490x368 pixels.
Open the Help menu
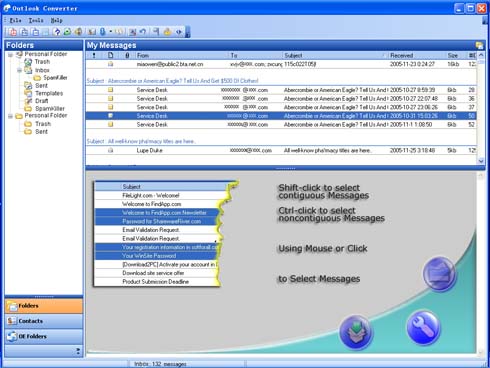click(57, 20)
